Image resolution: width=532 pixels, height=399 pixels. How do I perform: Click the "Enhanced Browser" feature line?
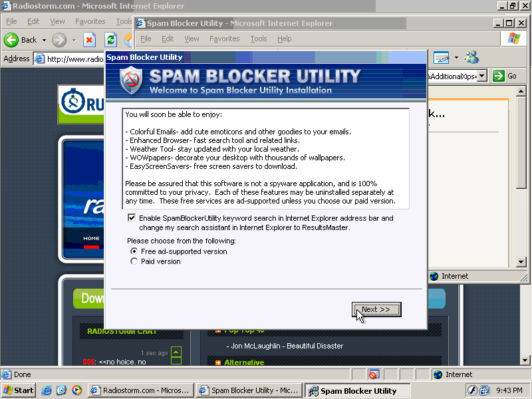212,140
